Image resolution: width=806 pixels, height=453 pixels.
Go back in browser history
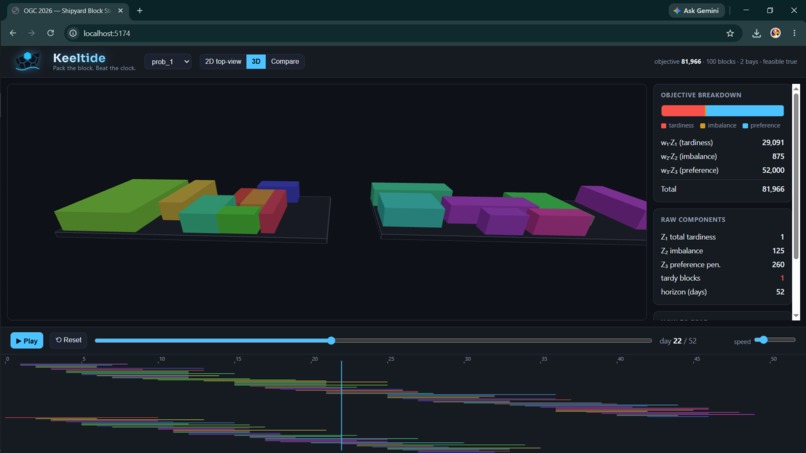pyautogui.click(x=13, y=33)
